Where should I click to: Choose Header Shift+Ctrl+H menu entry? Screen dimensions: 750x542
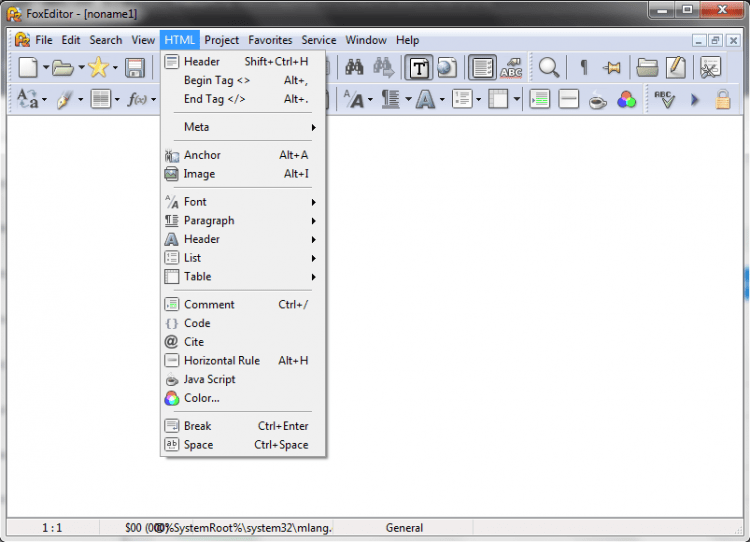[x=243, y=61]
